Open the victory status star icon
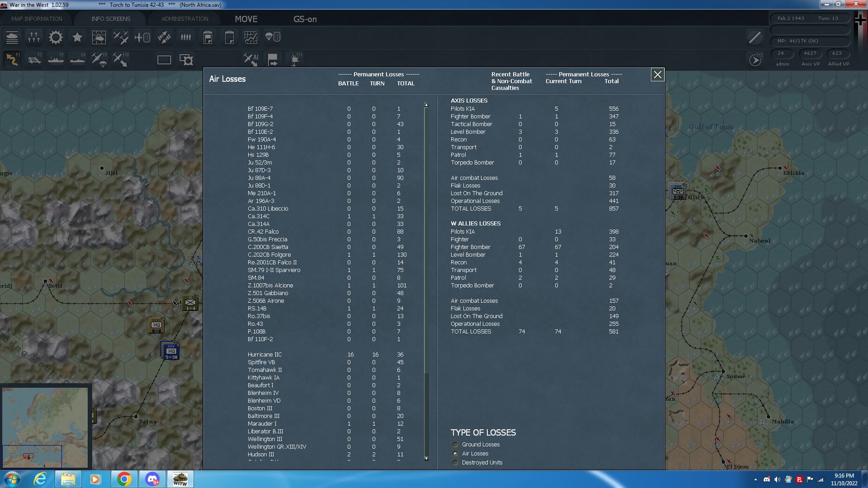 (x=77, y=38)
